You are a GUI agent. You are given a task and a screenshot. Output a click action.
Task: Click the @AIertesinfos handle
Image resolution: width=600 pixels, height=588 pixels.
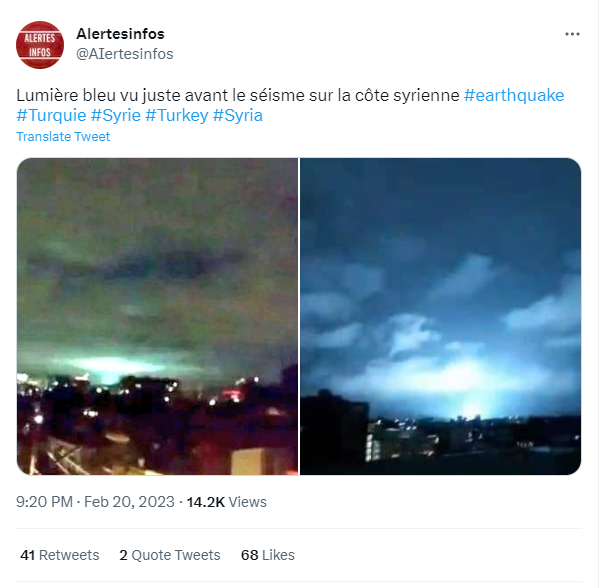(x=124, y=54)
